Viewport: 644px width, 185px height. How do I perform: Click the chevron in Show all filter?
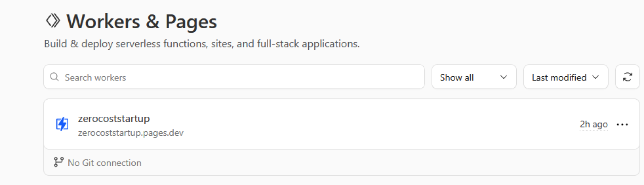503,77
